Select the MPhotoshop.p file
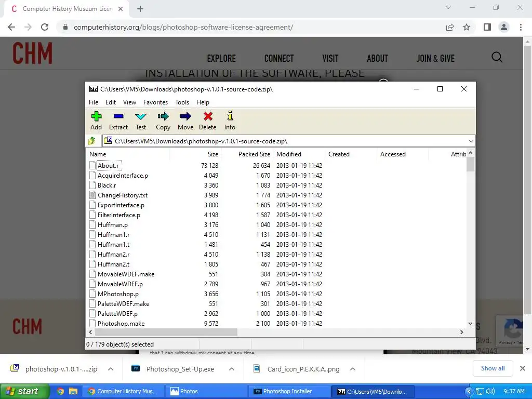 tap(118, 294)
